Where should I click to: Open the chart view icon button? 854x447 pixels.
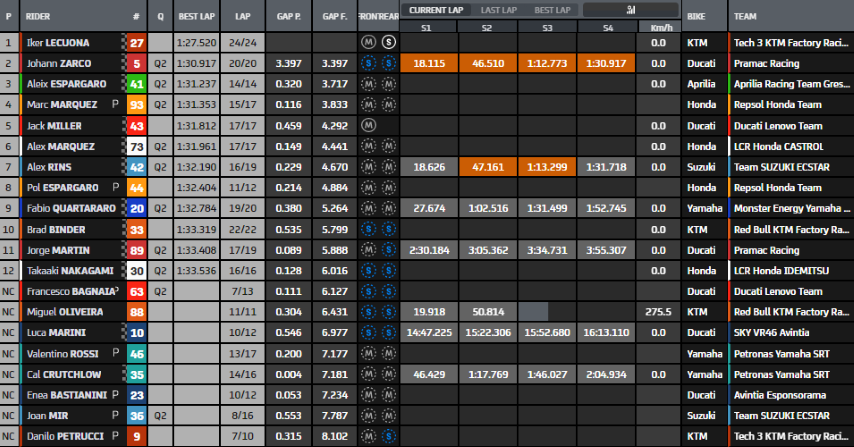coord(631,10)
